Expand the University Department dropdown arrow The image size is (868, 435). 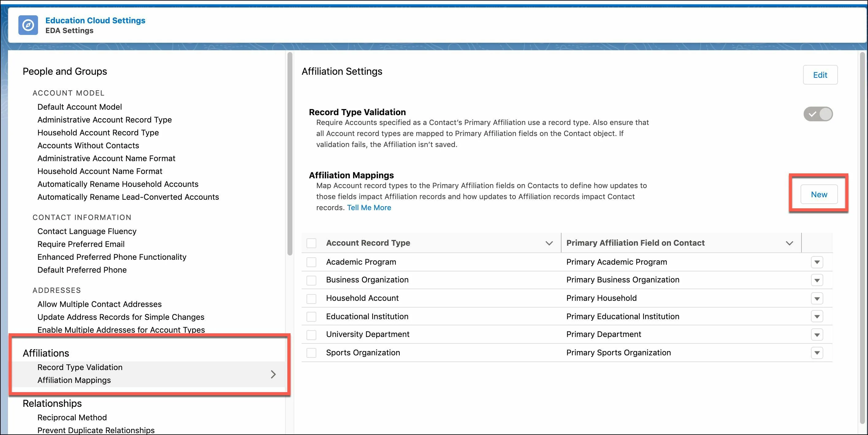(817, 335)
